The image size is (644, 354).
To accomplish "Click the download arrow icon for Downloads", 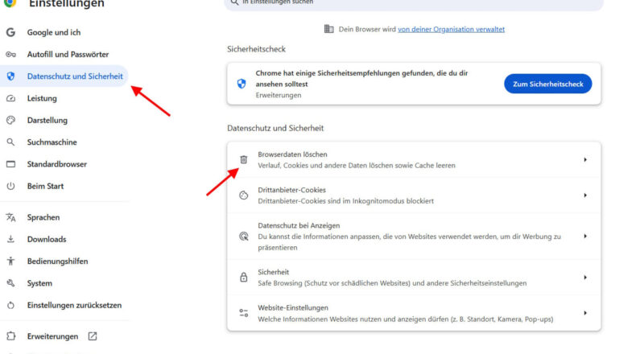I will click(x=10, y=239).
